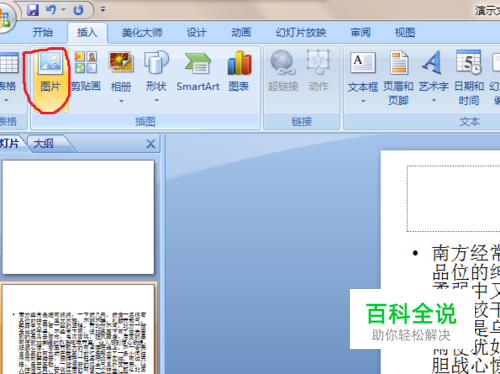This screenshot has height=374, width=500.
Task: Open 页眉和页脚 header and footer
Action: click(x=398, y=78)
